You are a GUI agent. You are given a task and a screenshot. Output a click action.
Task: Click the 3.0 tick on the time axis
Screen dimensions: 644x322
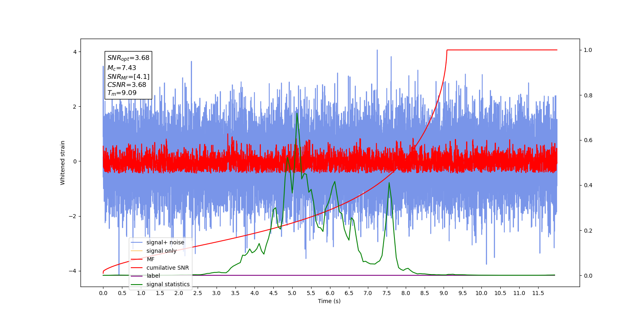(x=217, y=293)
